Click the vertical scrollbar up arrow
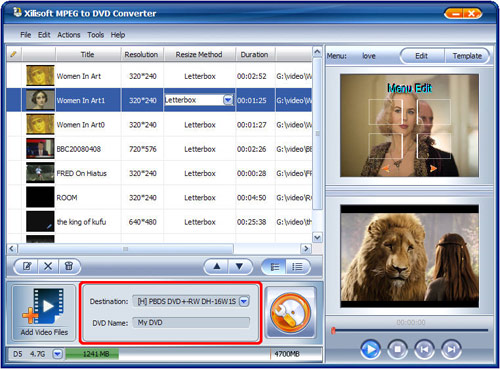 pyautogui.click(x=317, y=52)
